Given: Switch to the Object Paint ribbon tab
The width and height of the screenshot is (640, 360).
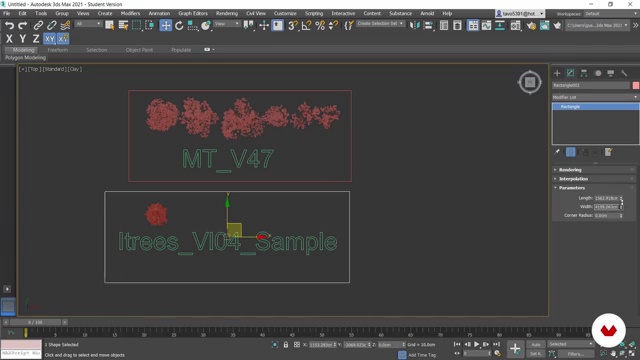Looking at the screenshot, I should [139, 50].
